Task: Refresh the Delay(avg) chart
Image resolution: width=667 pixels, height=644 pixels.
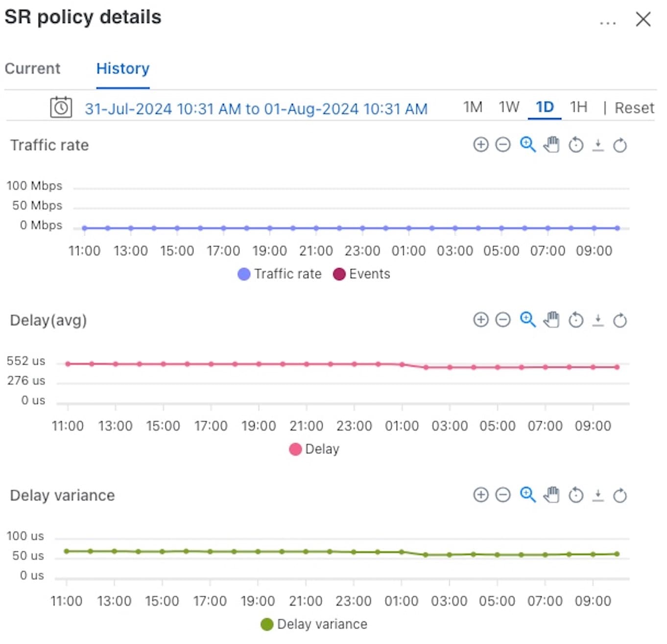Action: tap(620, 320)
